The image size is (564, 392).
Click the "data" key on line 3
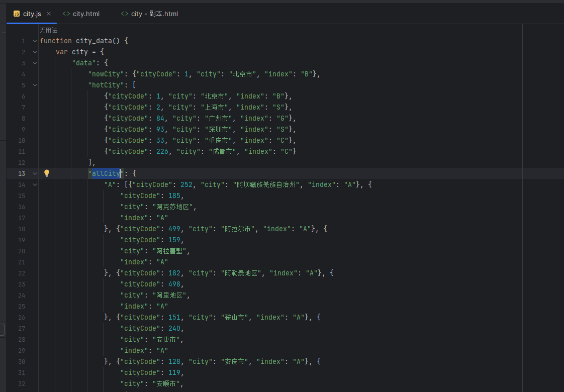[x=84, y=63]
